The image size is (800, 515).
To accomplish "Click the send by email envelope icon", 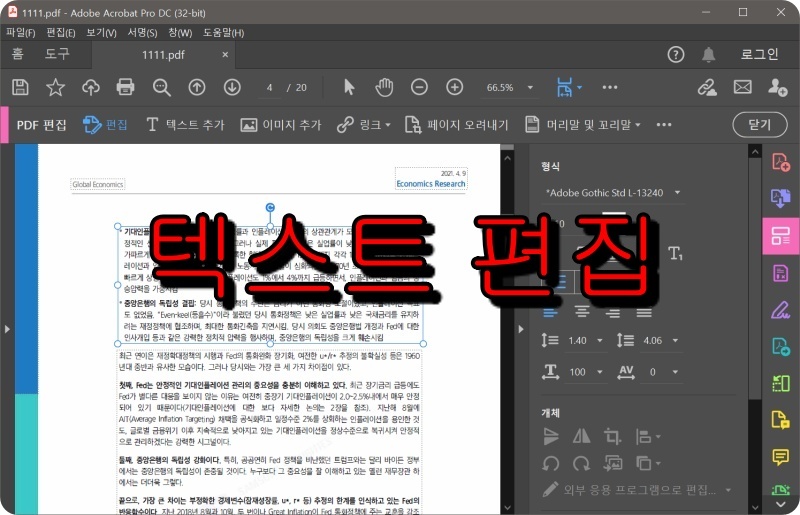I will coord(742,87).
